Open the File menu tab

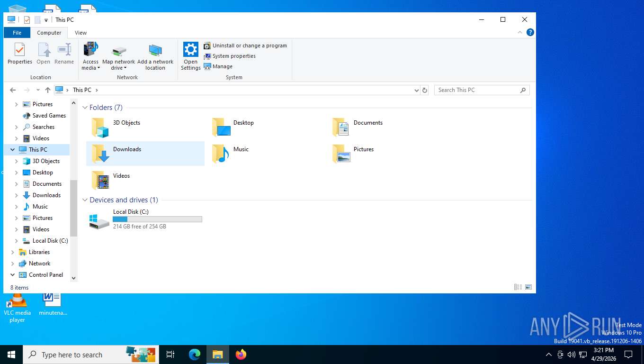pos(17,33)
